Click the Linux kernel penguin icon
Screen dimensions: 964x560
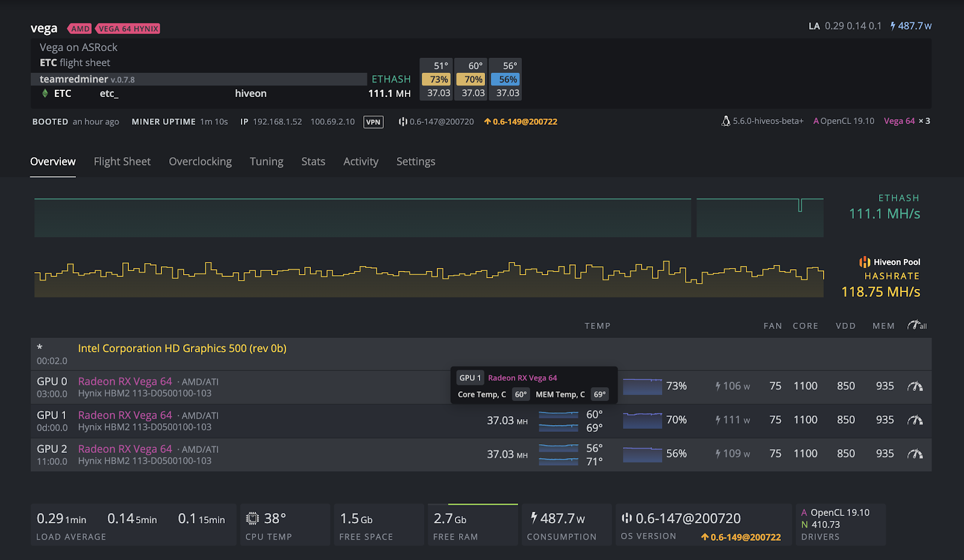(726, 121)
